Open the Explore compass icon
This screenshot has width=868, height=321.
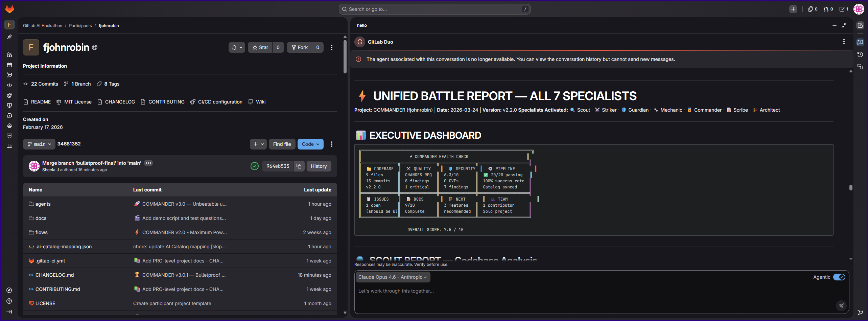9,290
